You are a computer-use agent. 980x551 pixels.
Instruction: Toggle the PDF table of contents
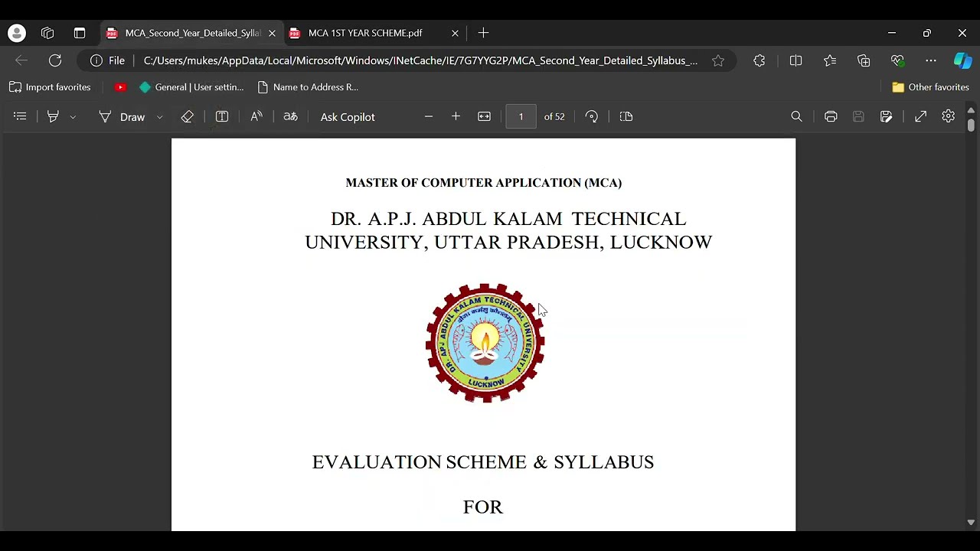[x=20, y=116]
